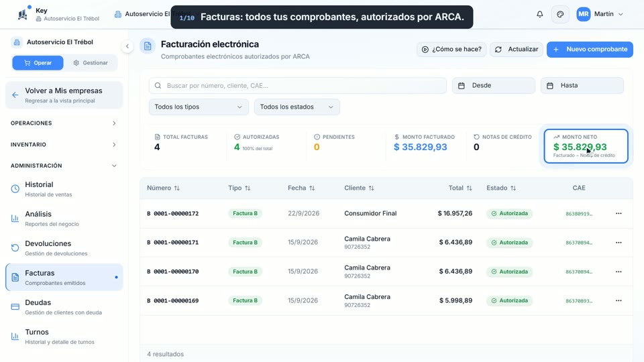This screenshot has height=362, width=644.
Task: Click ¿Cómo se hace? help button
Action: click(451, 49)
